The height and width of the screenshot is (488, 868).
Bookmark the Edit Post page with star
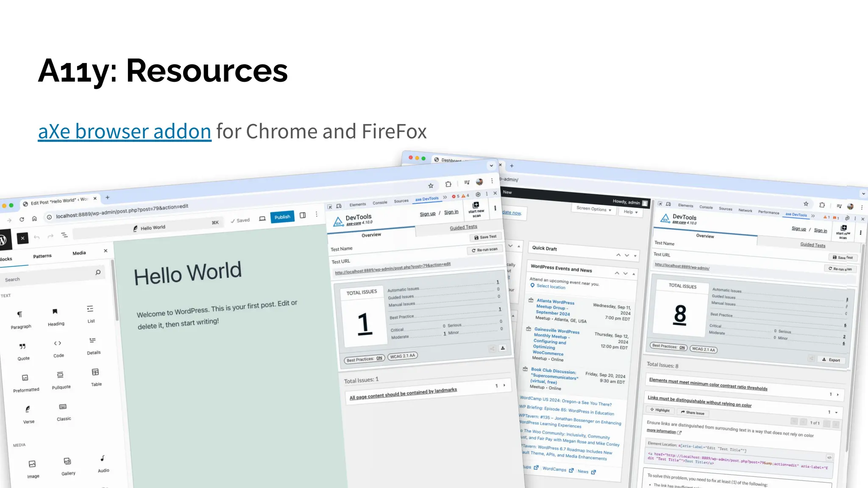431,186
